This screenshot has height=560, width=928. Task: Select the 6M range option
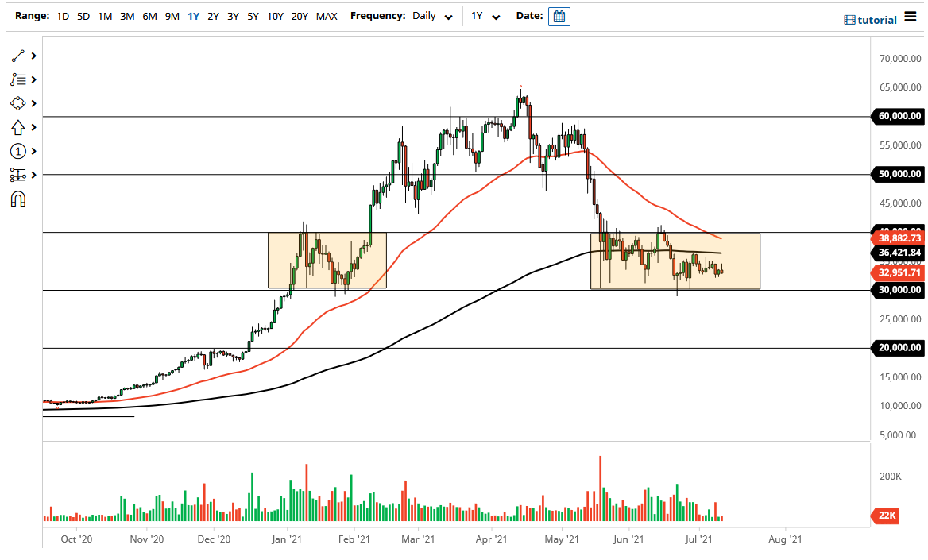[x=148, y=15]
